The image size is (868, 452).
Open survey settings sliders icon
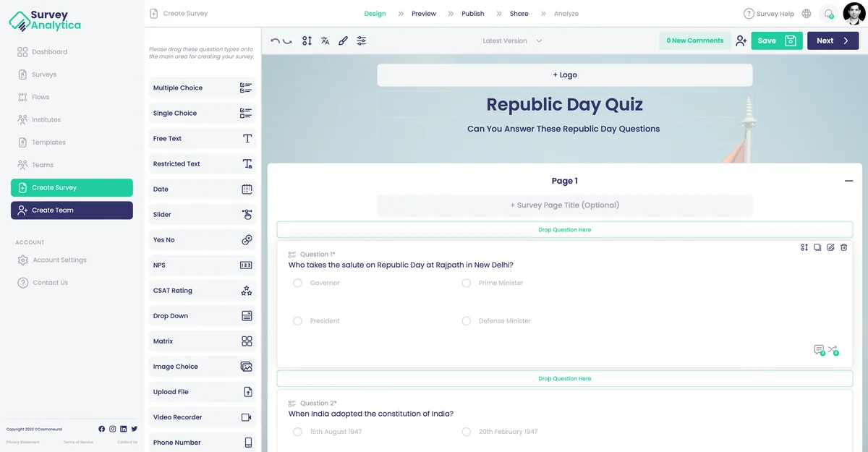click(361, 41)
